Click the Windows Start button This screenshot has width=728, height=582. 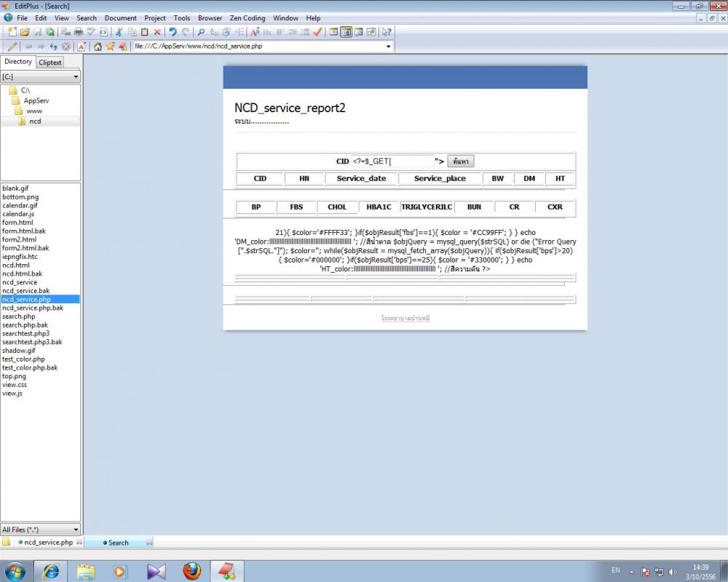[15, 571]
